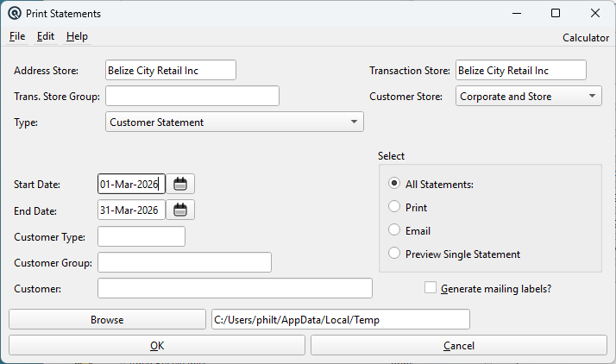Choose the Email radio option

(x=394, y=229)
